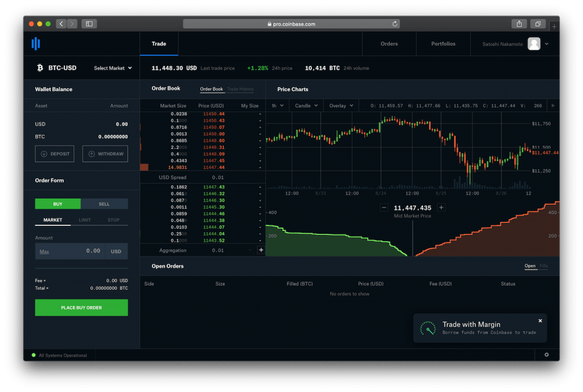Click the WITHDRAW button
This screenshot has width=583, height=392.
tap(105, 154)
